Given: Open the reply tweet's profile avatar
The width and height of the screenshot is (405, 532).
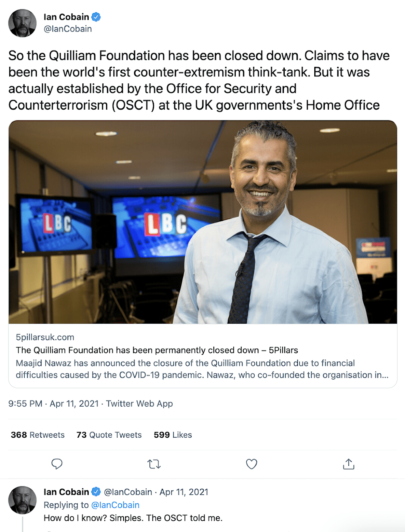Looking at the screenshot, I should (22, 500).
